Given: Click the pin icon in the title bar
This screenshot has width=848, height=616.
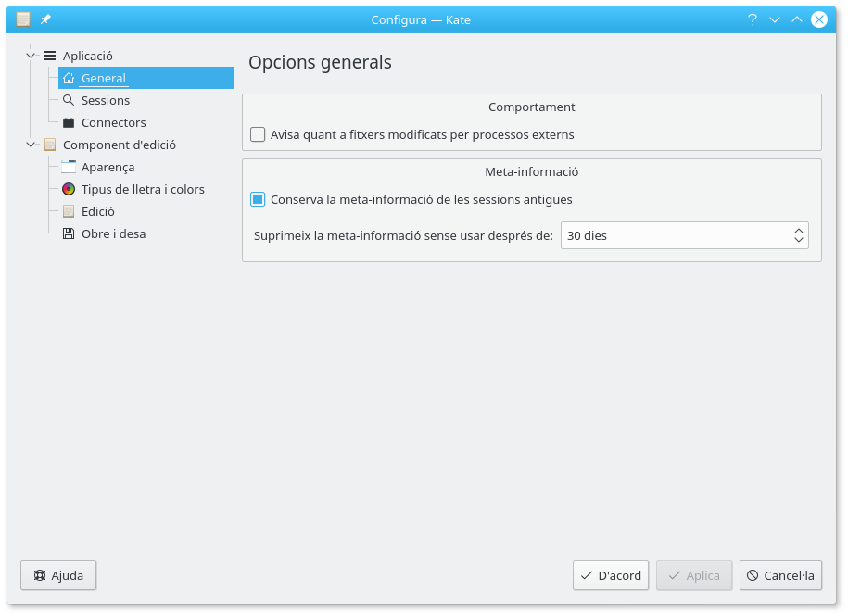Looking at the screenshot, I should [45, 19].
